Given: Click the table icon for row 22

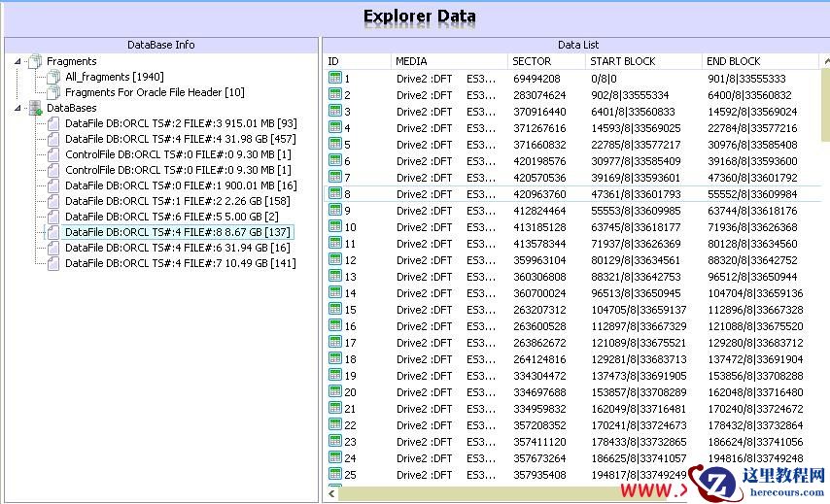Looking at the screenshot, I should point(335,424).
